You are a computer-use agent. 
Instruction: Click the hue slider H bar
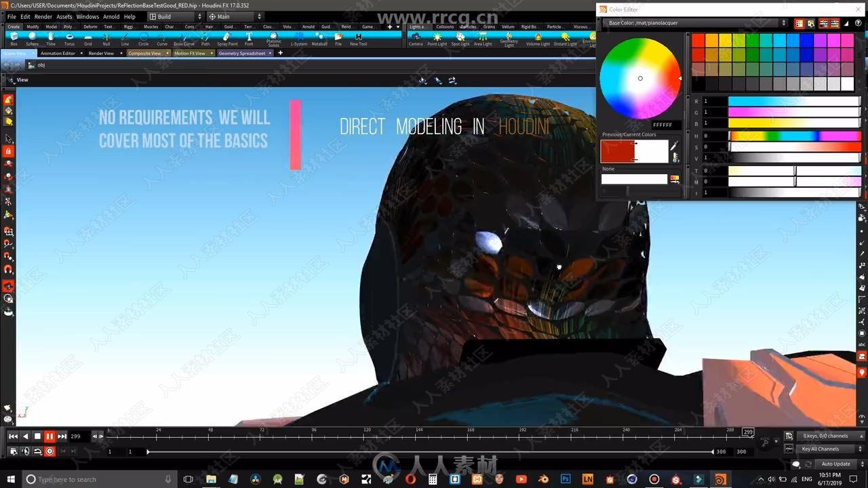click(x=794, y=136)
